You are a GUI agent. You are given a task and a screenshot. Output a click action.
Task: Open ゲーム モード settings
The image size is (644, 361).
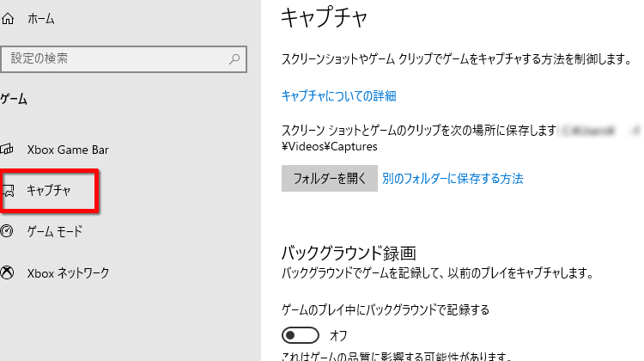(55, 231)
